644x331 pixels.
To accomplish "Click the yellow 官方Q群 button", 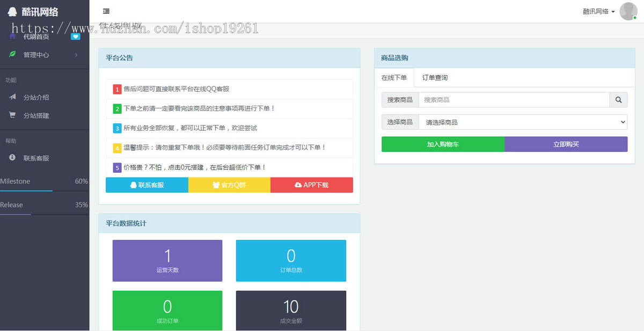I will (x=230, y=185).
